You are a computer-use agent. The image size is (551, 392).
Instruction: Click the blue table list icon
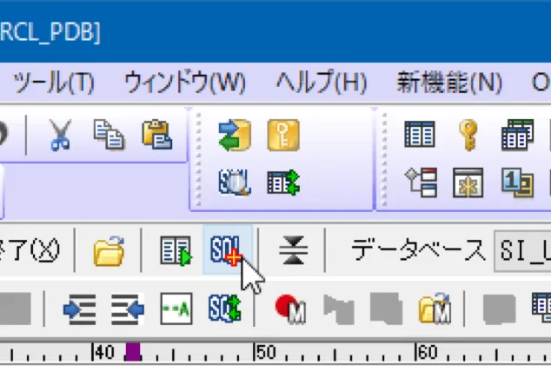(420, 135)
